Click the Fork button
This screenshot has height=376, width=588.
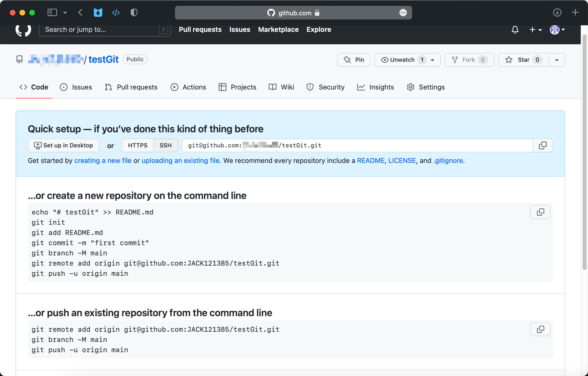click(469, 60)
